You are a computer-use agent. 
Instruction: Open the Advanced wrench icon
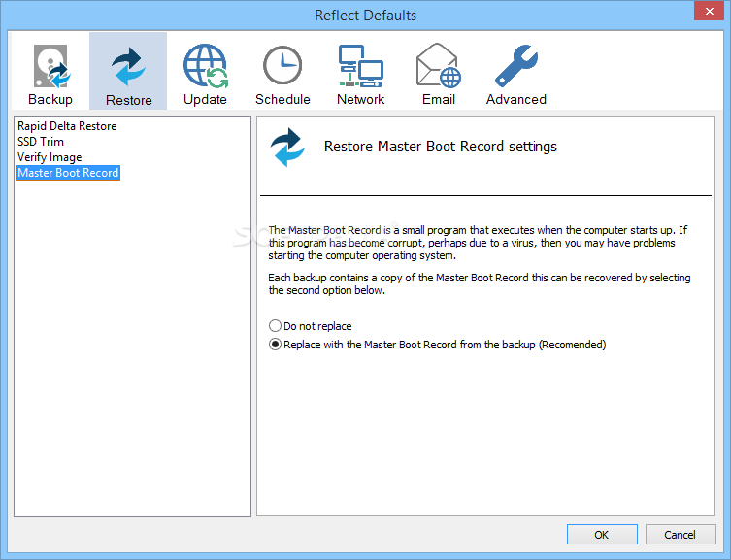516,66
